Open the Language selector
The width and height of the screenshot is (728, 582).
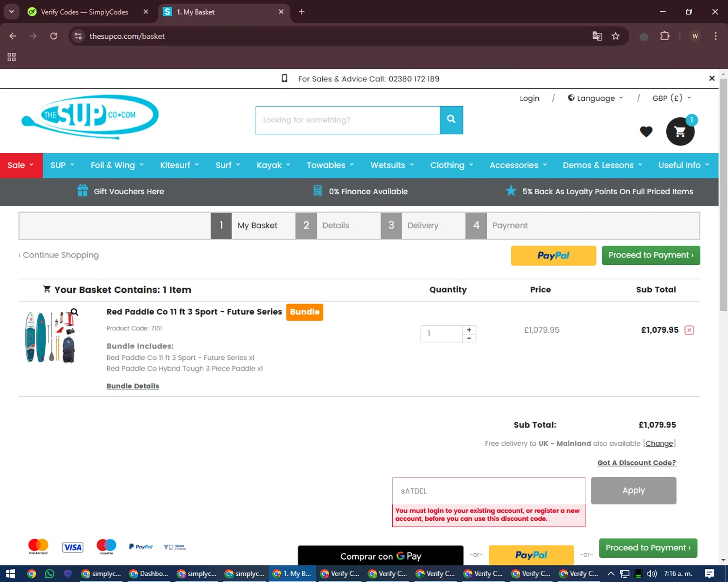click(x=596, y=98)
